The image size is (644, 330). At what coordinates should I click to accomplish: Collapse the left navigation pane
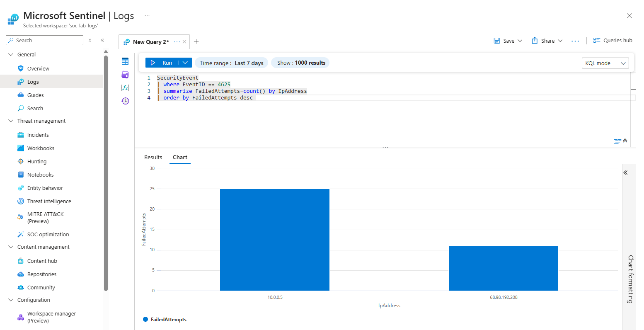click(x=102, y=40)
